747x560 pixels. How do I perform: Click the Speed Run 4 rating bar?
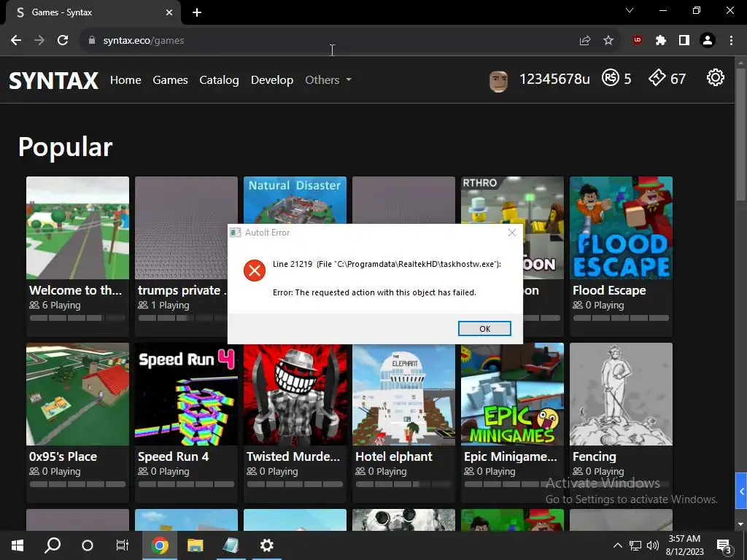coord(186,484)
